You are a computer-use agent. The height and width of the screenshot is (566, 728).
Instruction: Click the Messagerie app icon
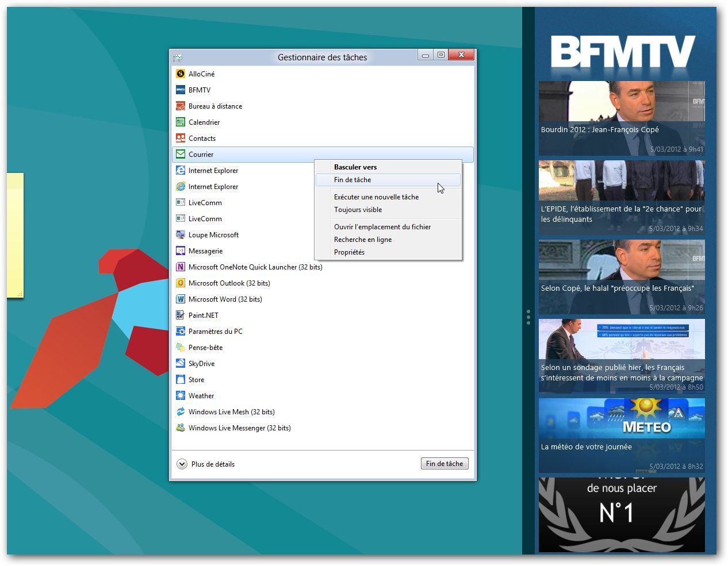tap(181, 251)
